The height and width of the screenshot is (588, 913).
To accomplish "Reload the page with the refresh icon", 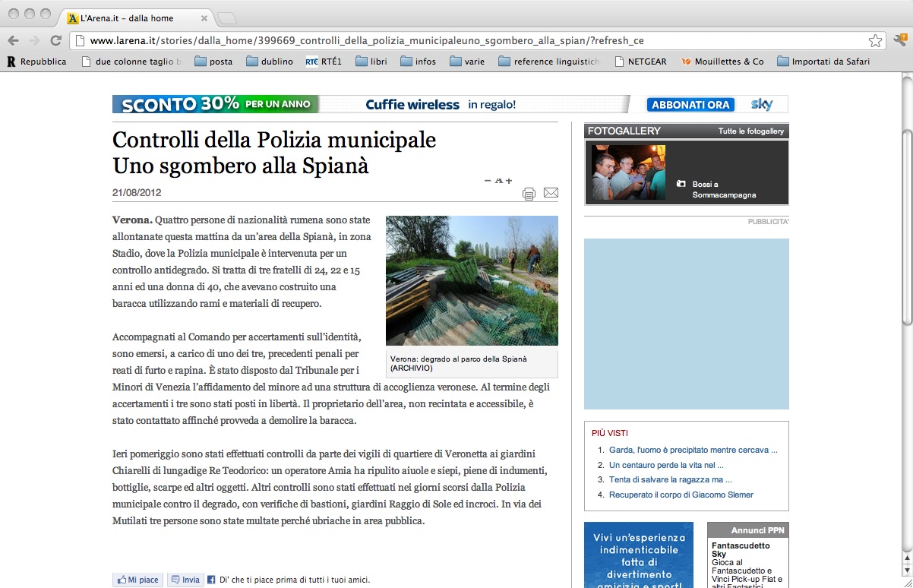I will tap(55, 41).
